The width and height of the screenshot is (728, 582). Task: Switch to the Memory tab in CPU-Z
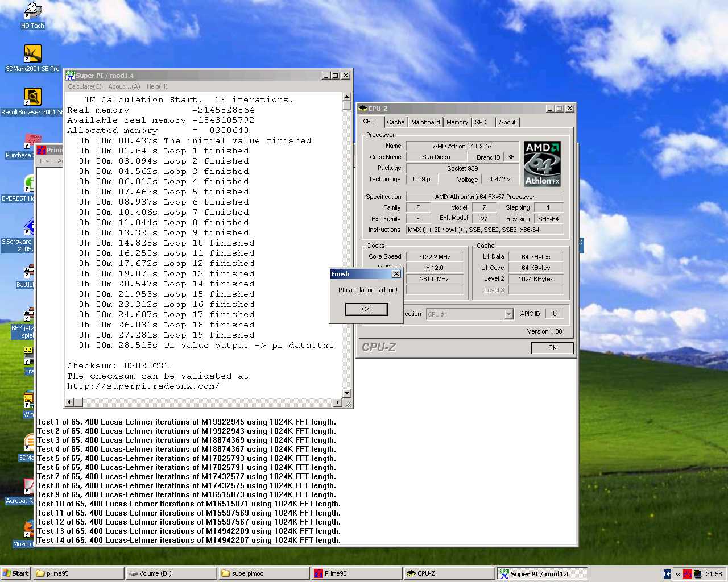(x=457, y=122)
